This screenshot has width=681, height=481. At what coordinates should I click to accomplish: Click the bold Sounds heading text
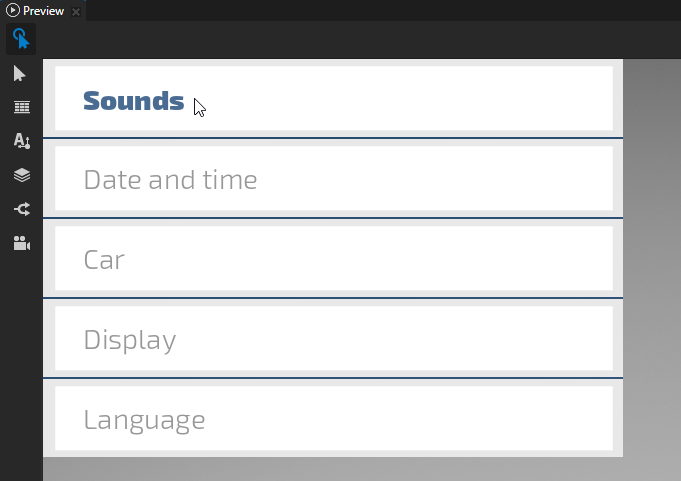coord(133,100)
